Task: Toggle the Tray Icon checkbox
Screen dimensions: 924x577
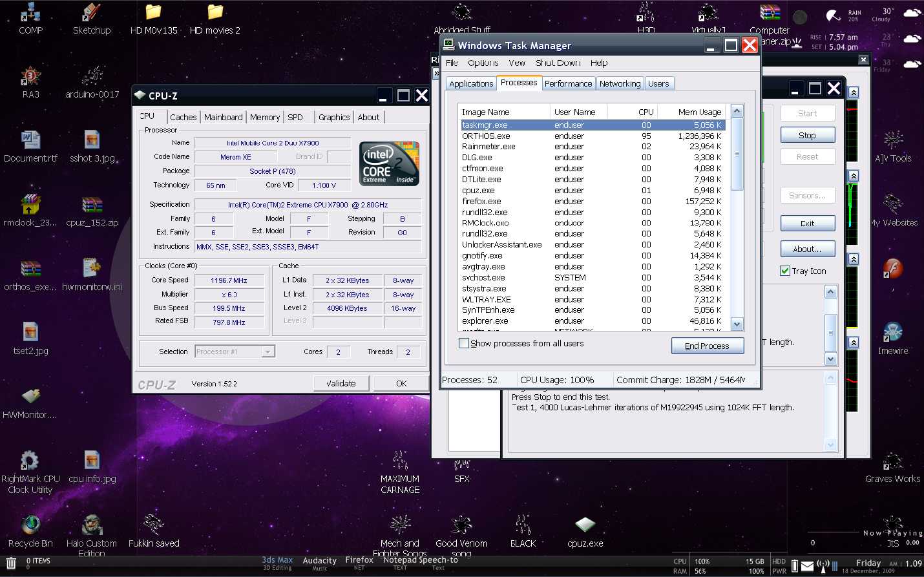Action: (x=785, y=271)
